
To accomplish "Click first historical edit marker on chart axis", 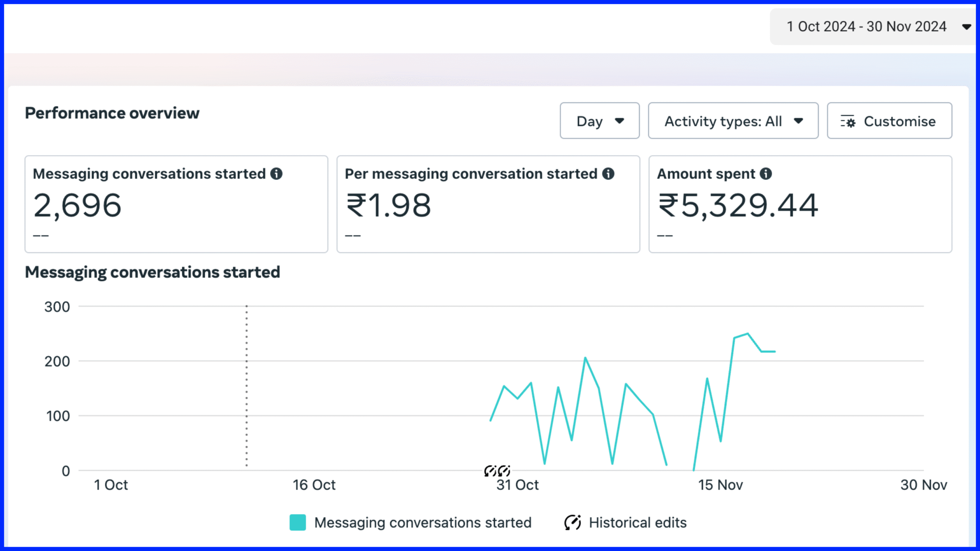I will pyautogui.click(x=490, y=471).
